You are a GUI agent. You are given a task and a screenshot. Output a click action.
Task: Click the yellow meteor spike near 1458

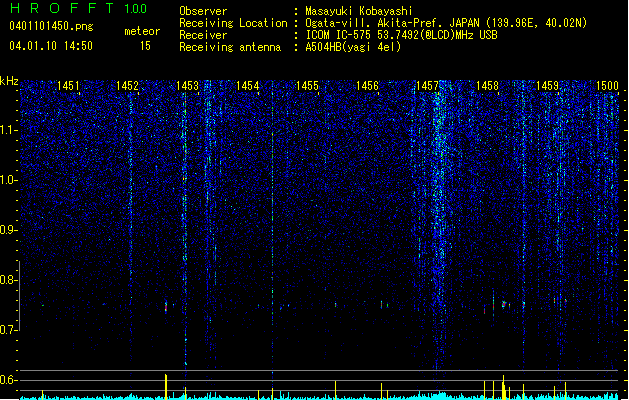click(503, 387)
